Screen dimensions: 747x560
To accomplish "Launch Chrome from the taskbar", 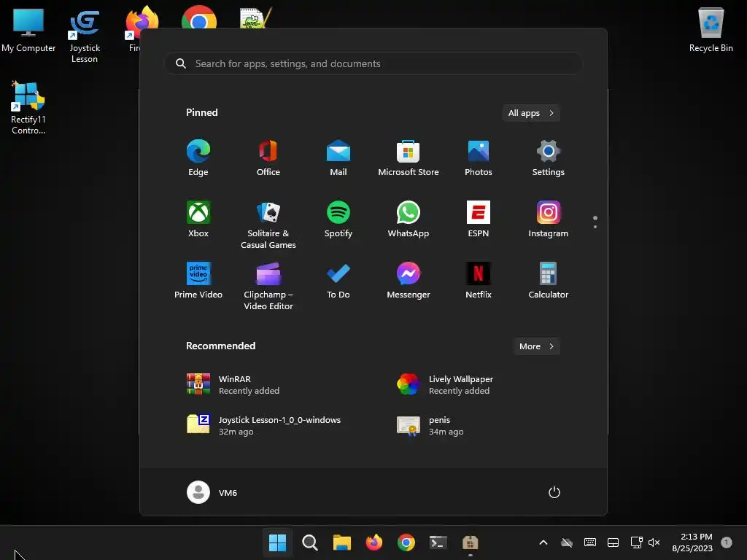I will [406, 542].
